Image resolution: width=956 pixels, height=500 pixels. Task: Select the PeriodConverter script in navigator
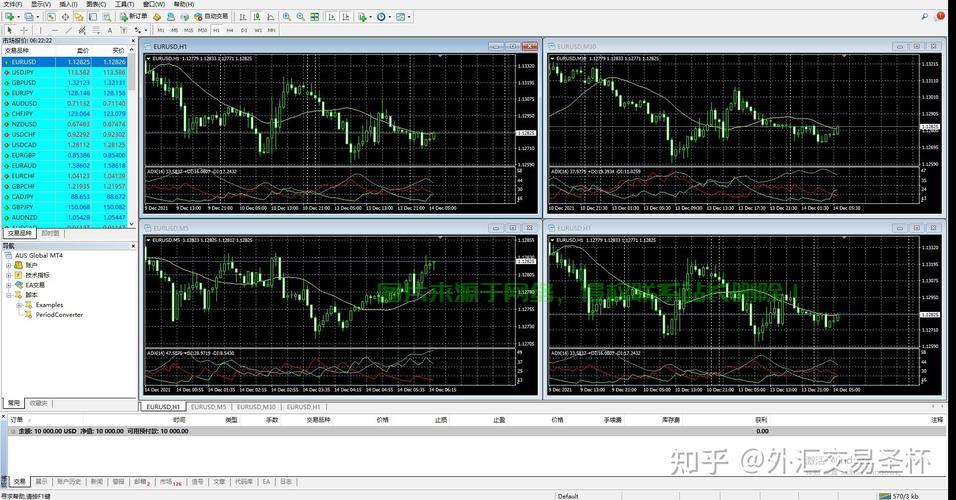tap(59, 315)
